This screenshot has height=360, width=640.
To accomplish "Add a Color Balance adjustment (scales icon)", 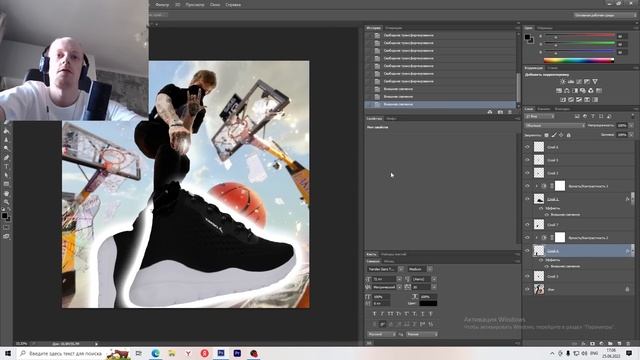I will 567,91.
